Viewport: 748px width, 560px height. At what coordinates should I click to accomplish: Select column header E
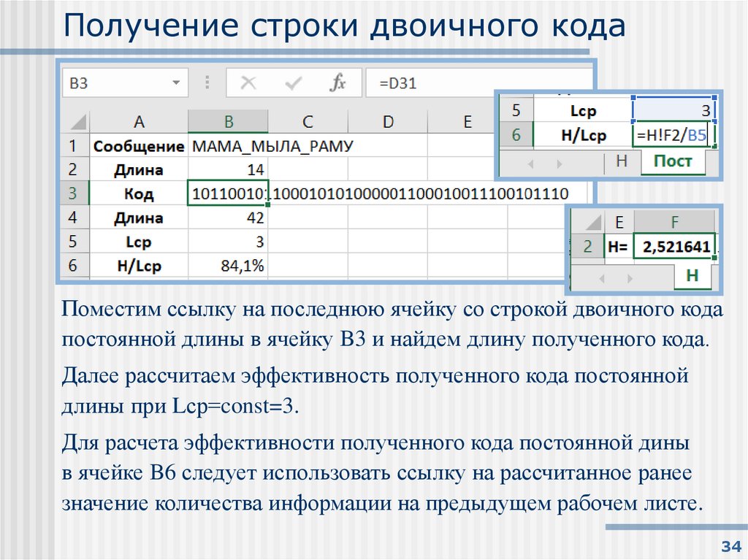click(x=466, y=121)
